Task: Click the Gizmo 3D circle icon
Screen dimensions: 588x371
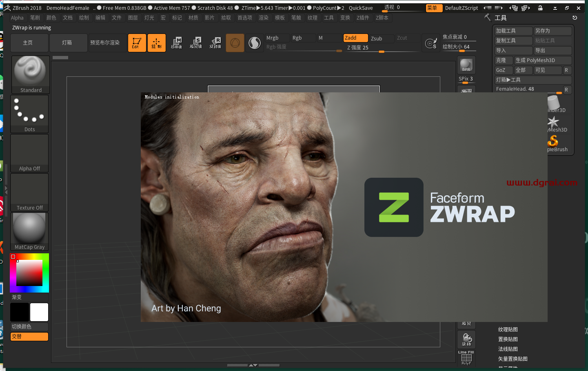Action: click(x=235, y=43)
